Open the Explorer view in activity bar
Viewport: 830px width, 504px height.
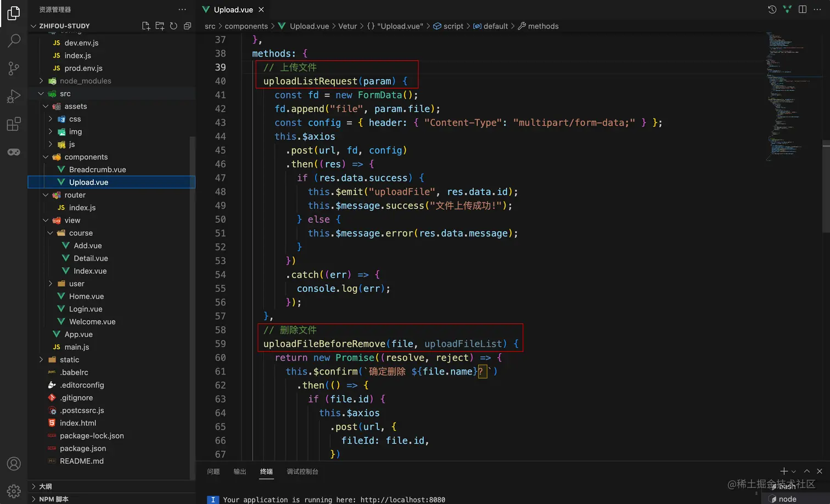click(14, 13)
